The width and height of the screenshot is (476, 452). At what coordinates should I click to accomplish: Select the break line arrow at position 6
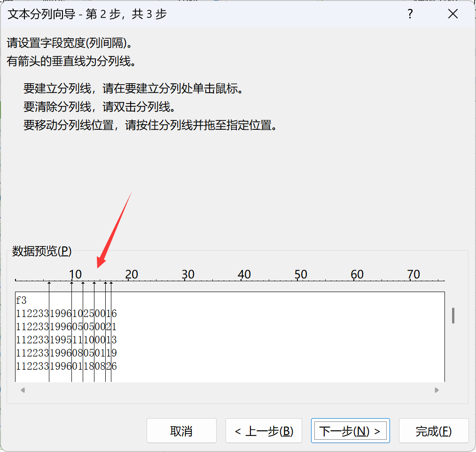coord(49,283)
